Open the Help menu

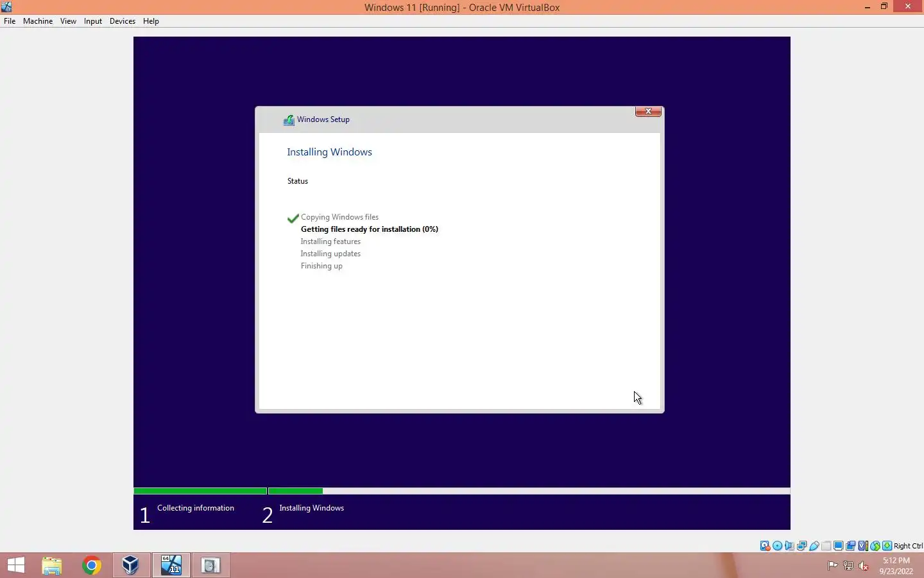click(x=151, y=21)
